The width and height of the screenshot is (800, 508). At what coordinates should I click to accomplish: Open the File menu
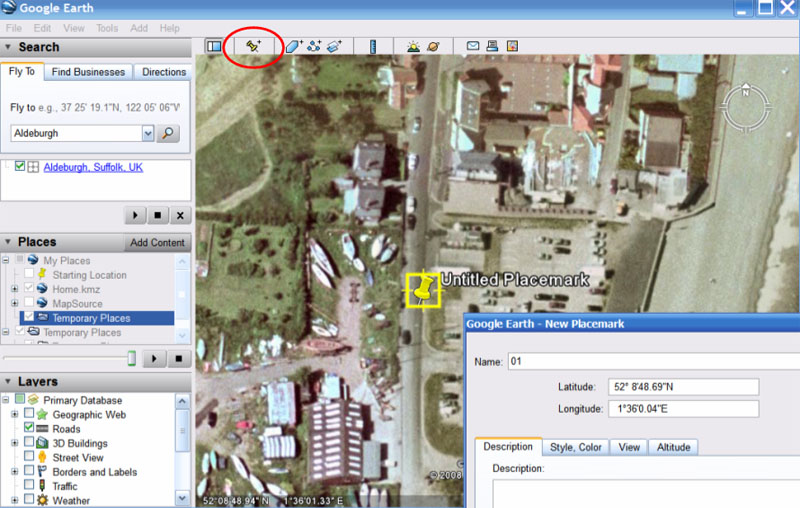tap(14, 28)
